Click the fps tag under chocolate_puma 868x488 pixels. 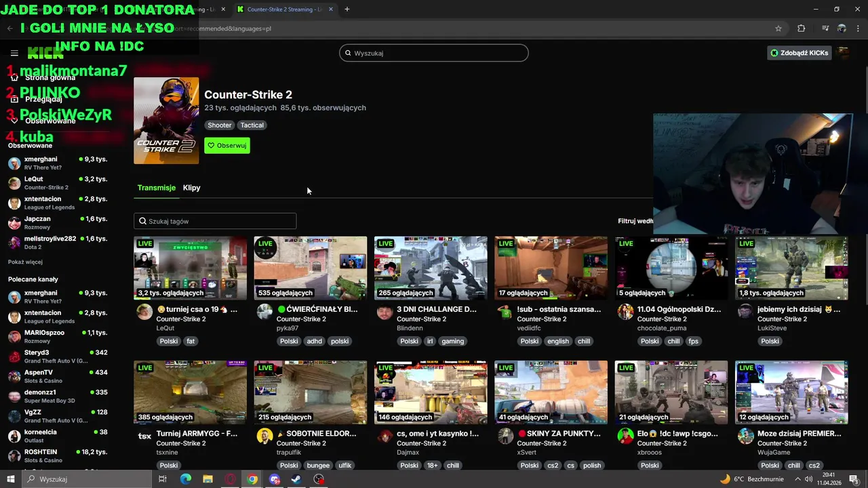point(693,342)
